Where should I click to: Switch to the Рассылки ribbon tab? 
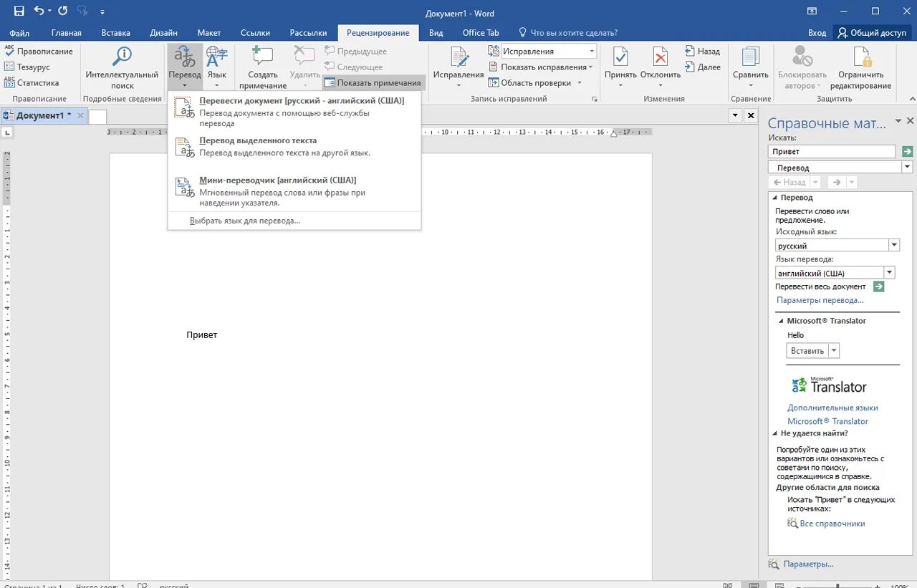308,33
